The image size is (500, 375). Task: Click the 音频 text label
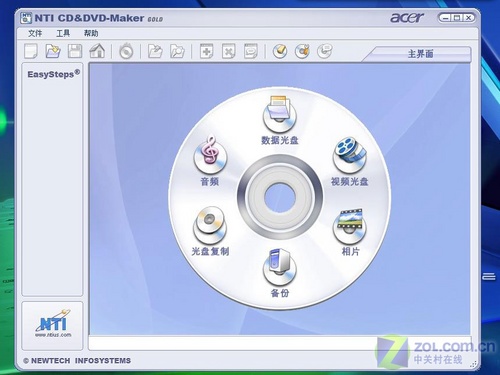coord(210,181)
